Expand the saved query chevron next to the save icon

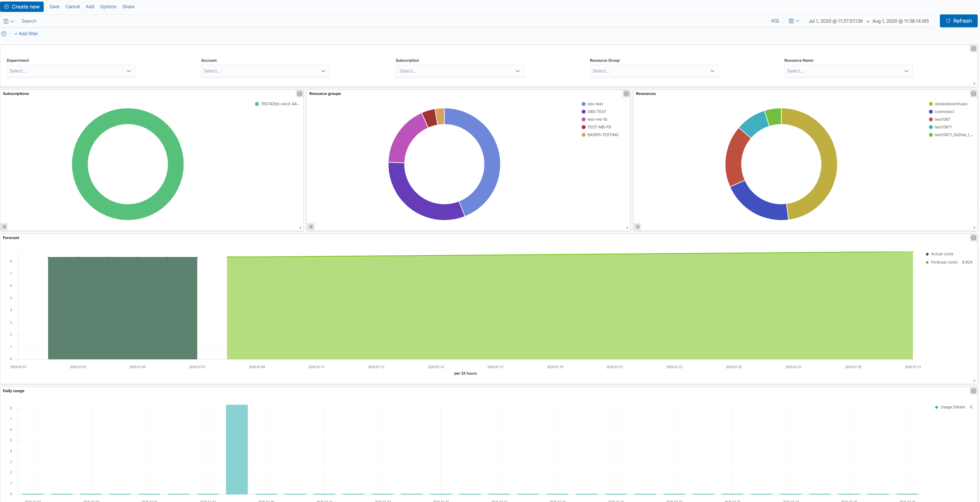coord(12,21)
